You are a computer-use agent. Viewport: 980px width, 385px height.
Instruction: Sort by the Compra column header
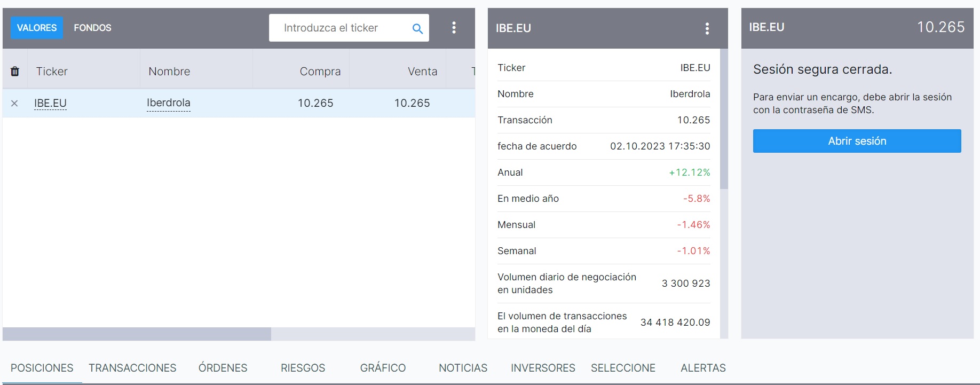[320, 72]
